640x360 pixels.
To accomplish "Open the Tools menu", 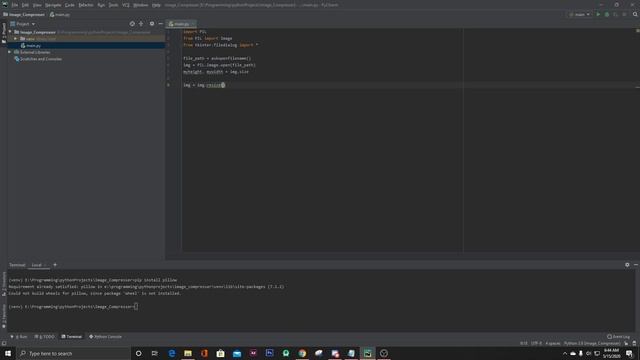I will [113, 5].
